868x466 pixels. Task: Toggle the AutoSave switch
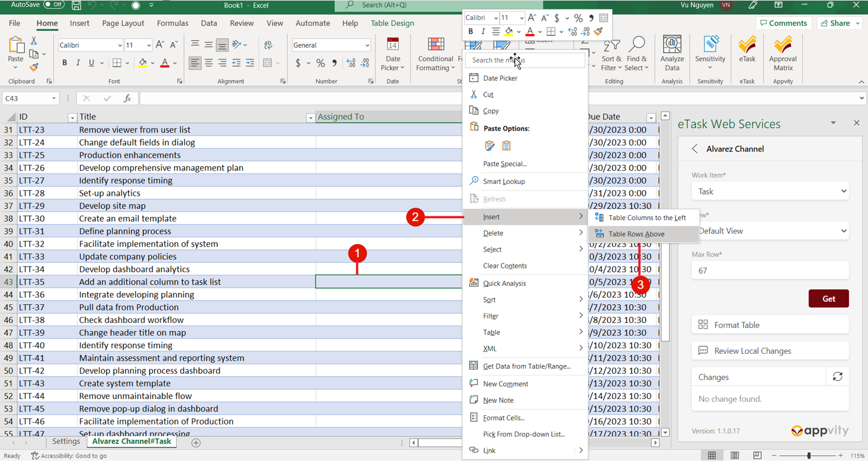pyautogui.click(x=54, y=5)
